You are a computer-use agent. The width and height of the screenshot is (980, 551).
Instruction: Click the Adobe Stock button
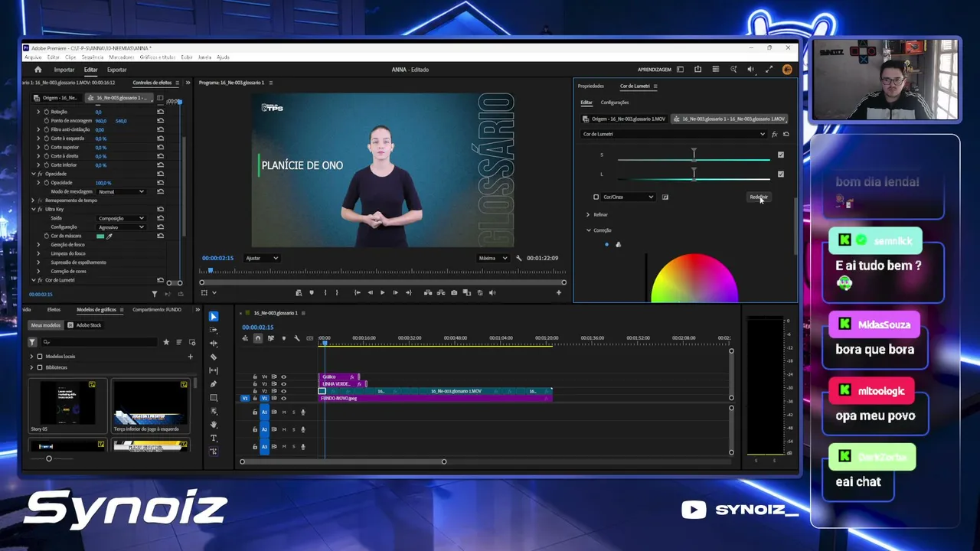click(85, 325)
